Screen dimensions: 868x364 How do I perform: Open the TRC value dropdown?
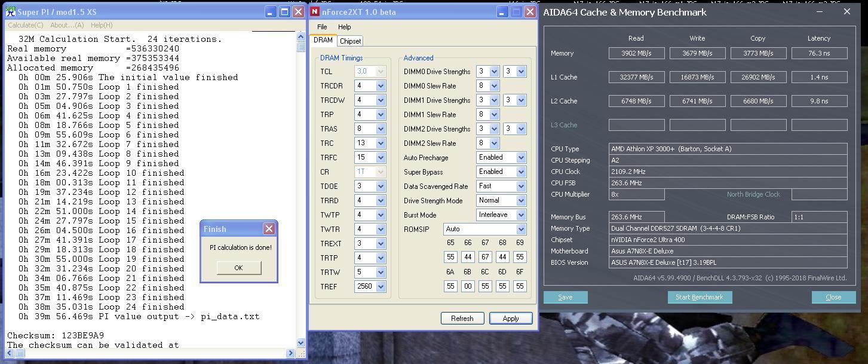[x=381, y=143]
